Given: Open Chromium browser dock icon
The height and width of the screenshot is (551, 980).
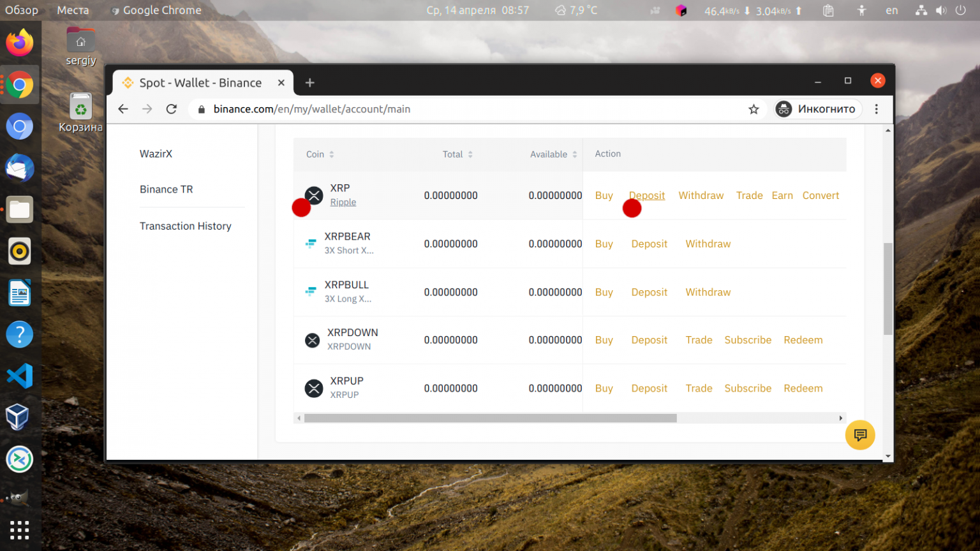Looking at the screenshot, I should coord(20,126).
